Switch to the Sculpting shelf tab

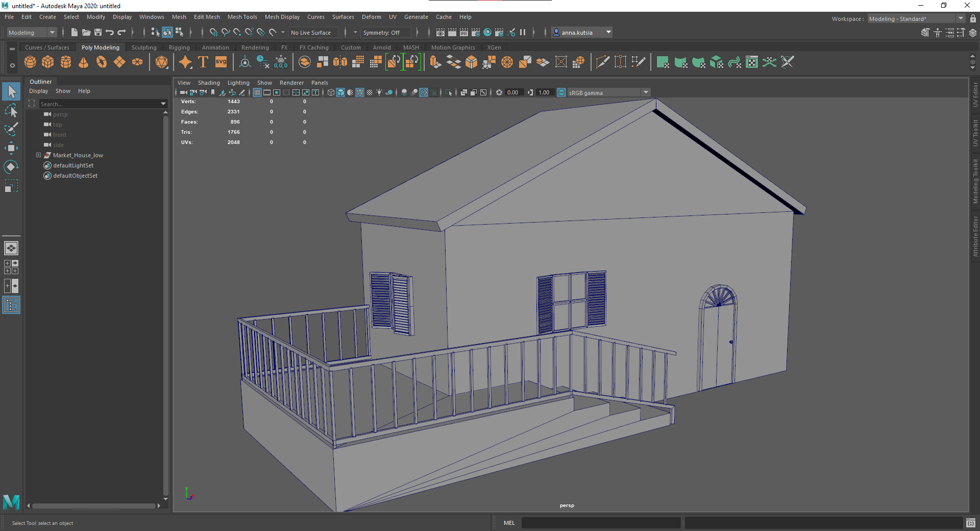pyautogui.click(x=144, y=47)
